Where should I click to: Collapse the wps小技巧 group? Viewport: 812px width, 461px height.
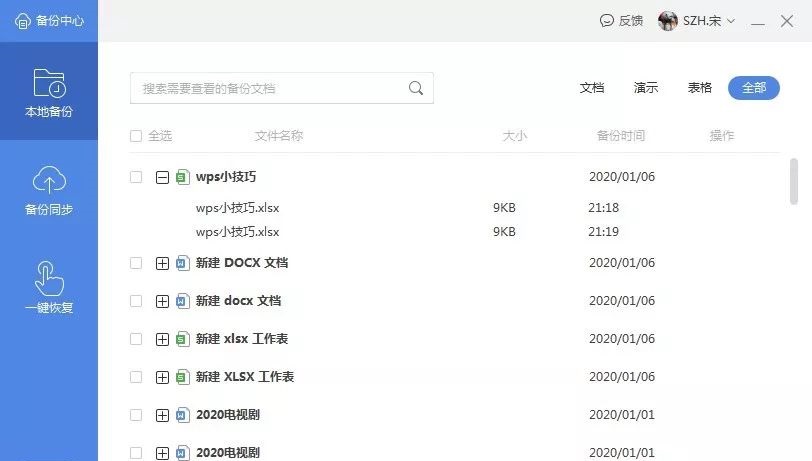(x=162, y=178)
